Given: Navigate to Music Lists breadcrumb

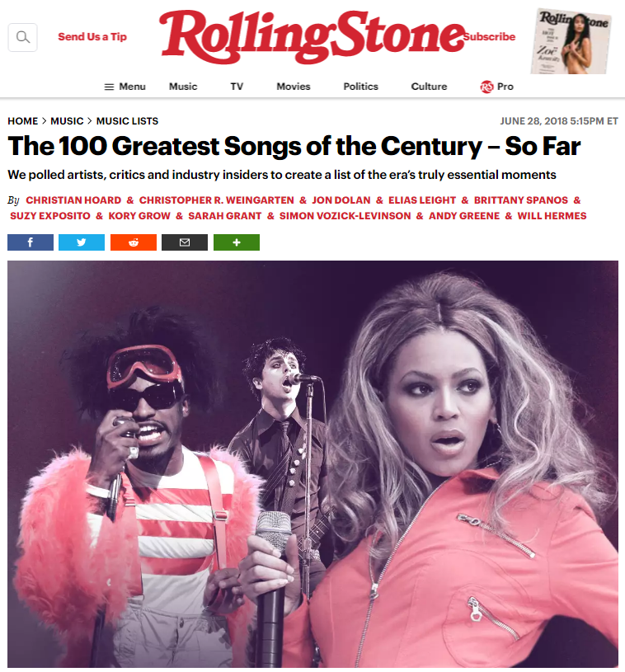Looking at the screenshot, I should click(x=127, y=121).
